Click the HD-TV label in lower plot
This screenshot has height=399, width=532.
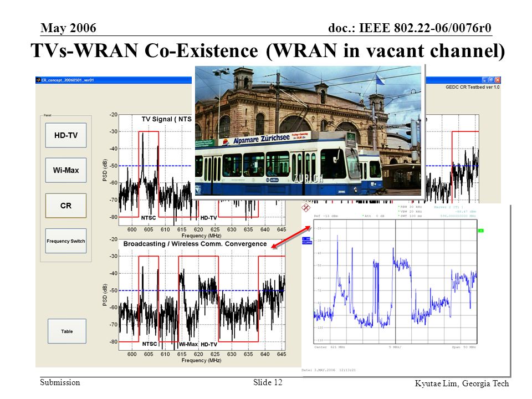pos(209,344)
